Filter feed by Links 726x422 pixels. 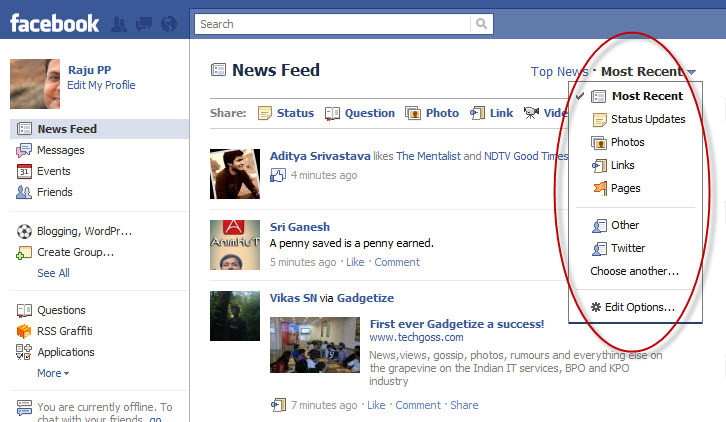(622, 165)
